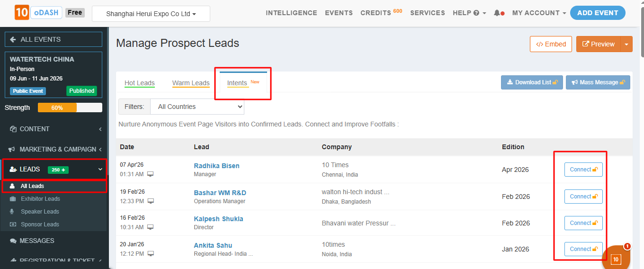Click the Strength 60% progress bar
644x269 pixels.
70,108
